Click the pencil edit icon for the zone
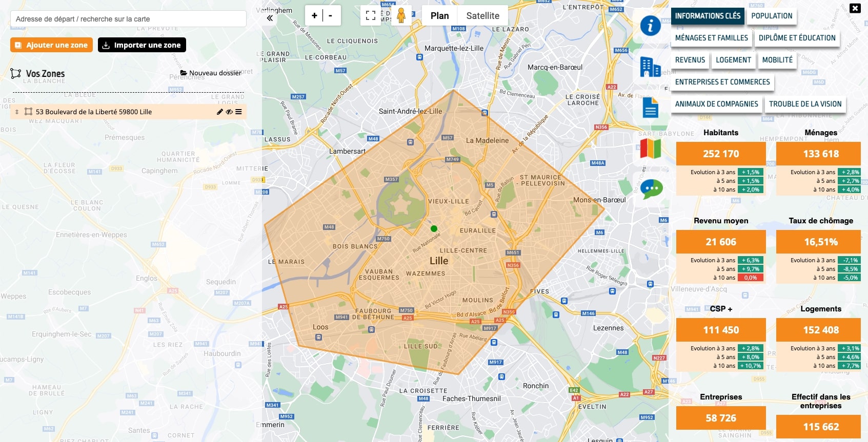This screenshot has height=442, width=868. (x=220, y=112)
